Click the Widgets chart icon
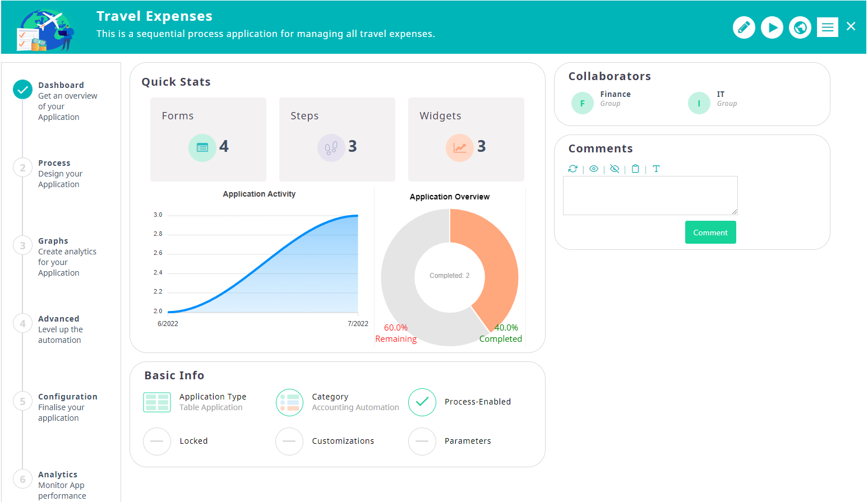This screenshot has width=868, height=502. pos(459,147)
